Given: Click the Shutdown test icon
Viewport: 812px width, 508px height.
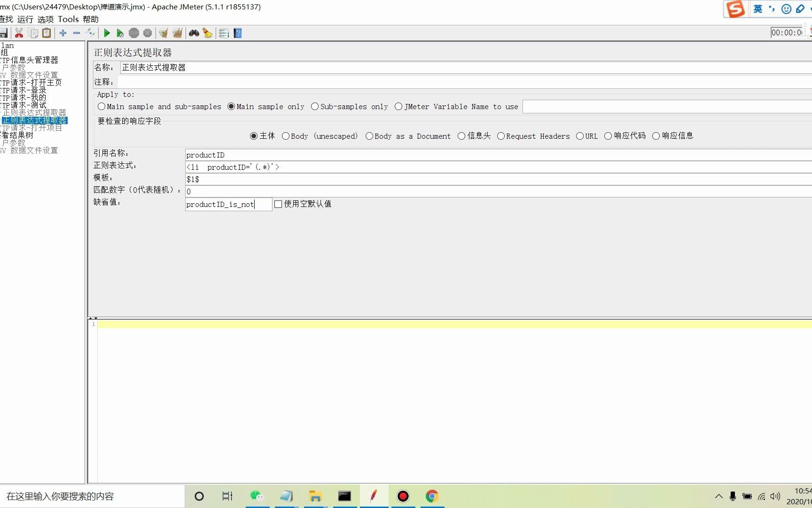Looking at the screenshot, I should pyautogui.click(x=148, y=33).
